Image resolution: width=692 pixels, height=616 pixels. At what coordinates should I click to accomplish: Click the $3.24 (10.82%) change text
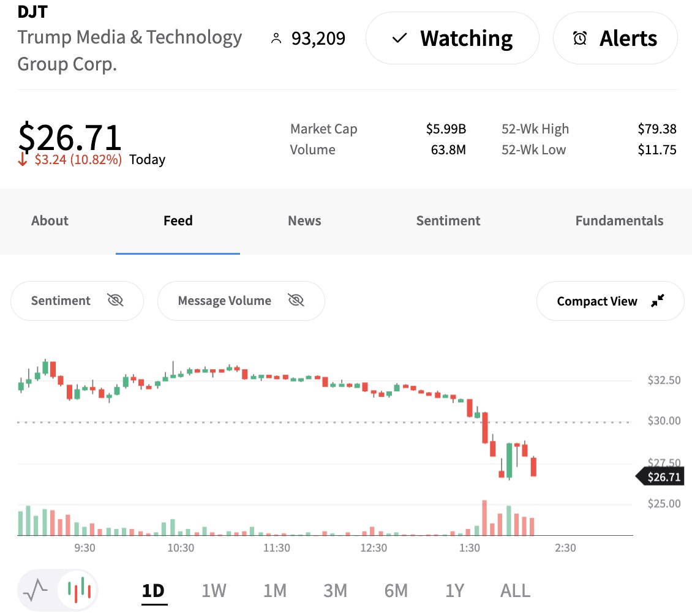tap(78, 159)
